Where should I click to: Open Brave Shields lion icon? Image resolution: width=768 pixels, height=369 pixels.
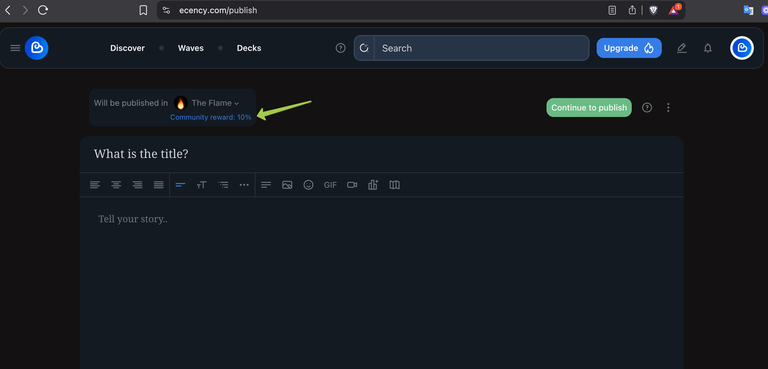[x=653, y=10]
